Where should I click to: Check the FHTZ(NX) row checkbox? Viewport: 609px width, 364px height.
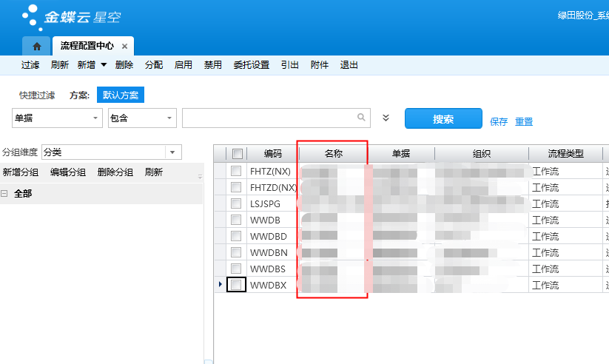(236, 171)
